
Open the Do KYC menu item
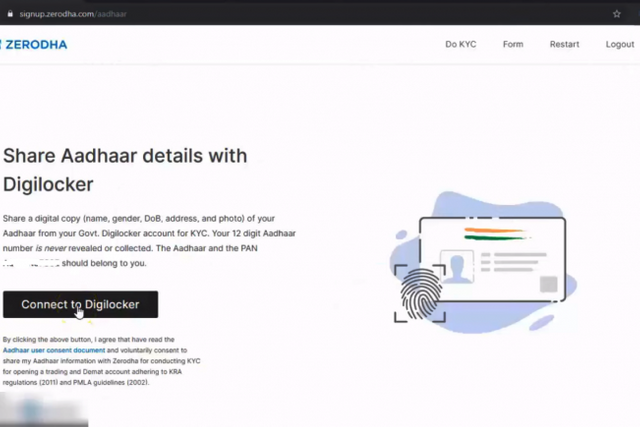coord(460,44)
